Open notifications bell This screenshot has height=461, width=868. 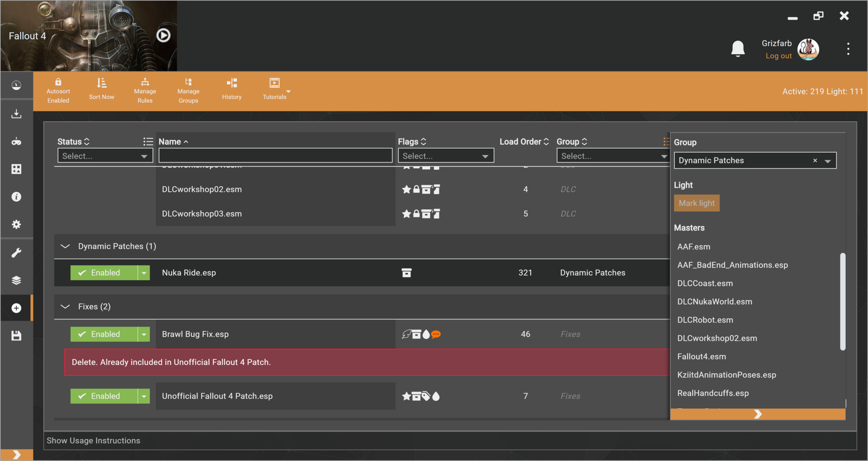(738, 48)
